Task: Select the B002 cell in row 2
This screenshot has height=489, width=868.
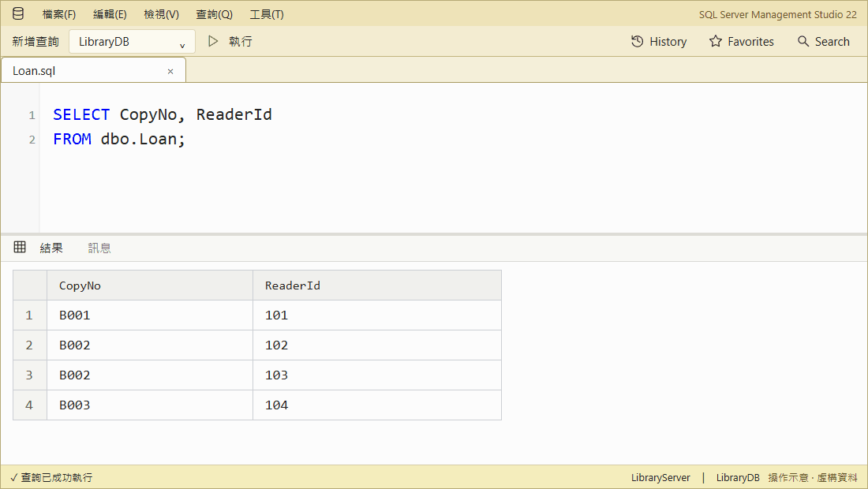Action: 150,345
